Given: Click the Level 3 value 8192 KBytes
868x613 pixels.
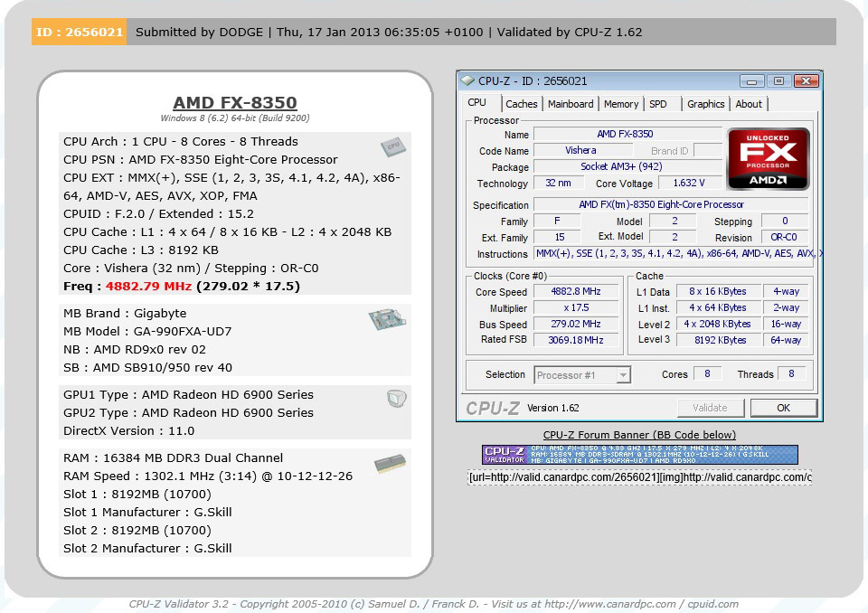Looking at the screenshot, I should [717, 340].
